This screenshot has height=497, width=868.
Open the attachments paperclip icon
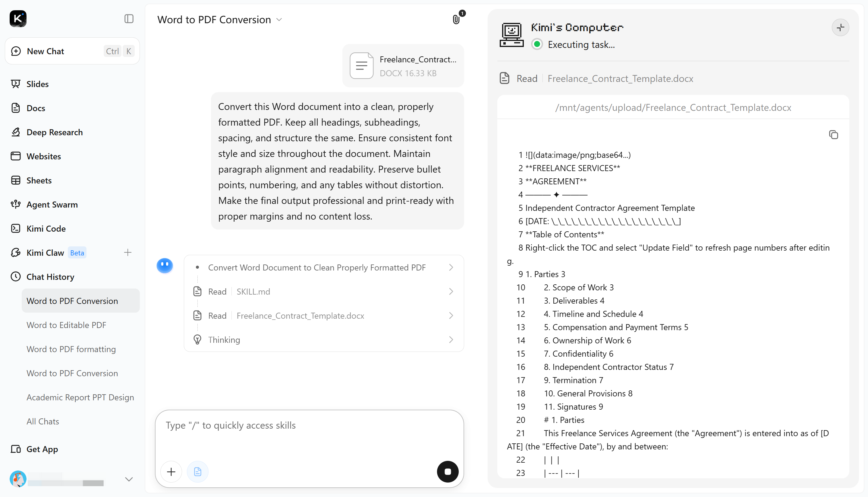[x=456, y=20]
